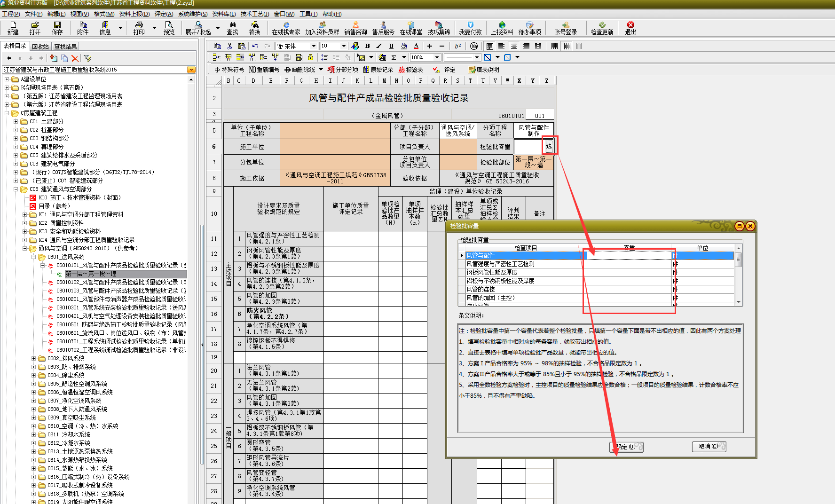835x504 pixels.
Task: Open 账号登录 account login
Action: [565, 28]
